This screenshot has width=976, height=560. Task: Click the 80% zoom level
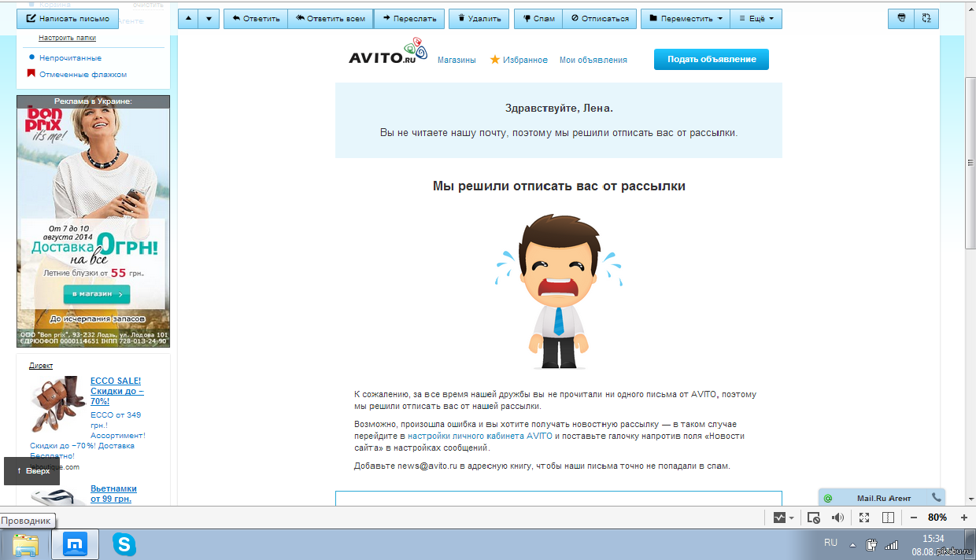[937, 518]
